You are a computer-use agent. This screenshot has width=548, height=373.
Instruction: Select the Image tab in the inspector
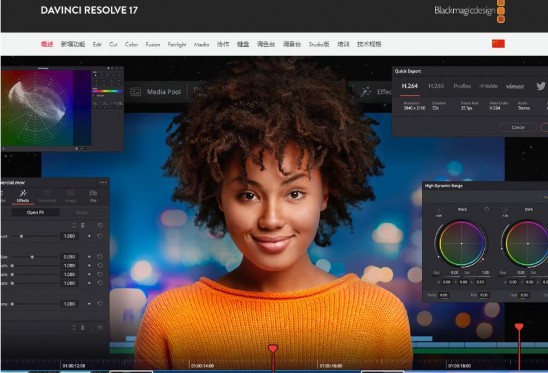tap(71, 196)
